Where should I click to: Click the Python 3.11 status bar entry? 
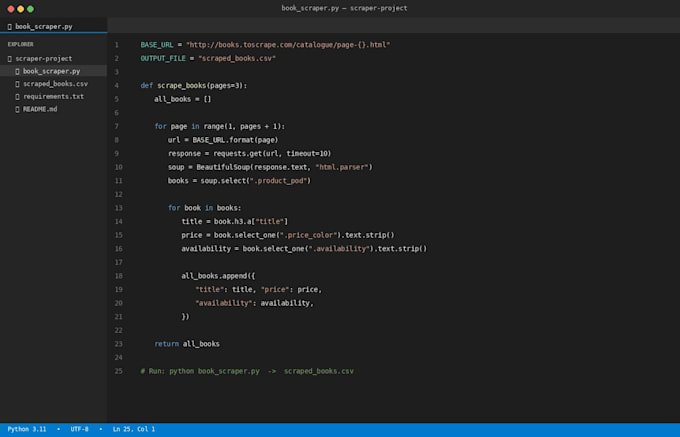(x=27, y=429)
